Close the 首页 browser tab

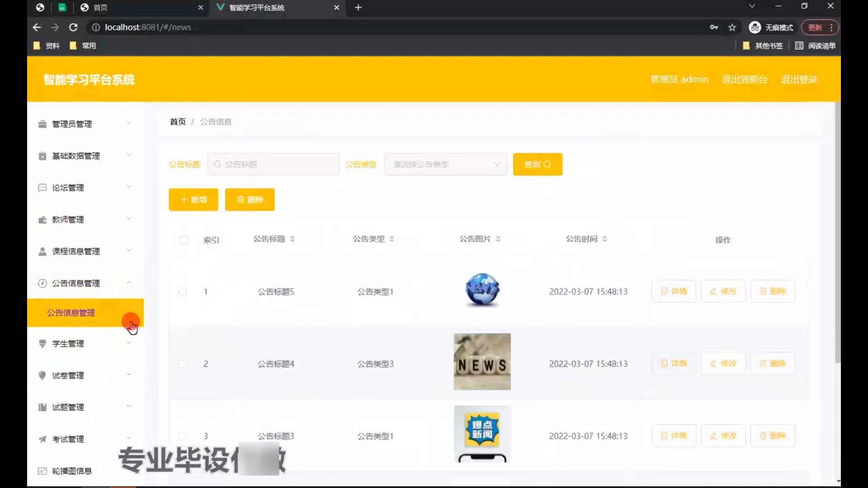pos(201,7)
